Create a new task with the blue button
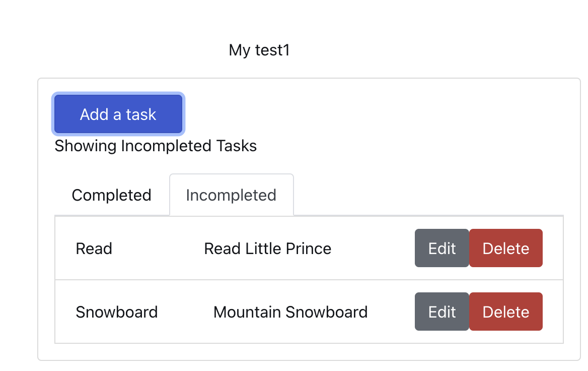The width and height of the screenshot is (588, 371). tap(118, 114)
